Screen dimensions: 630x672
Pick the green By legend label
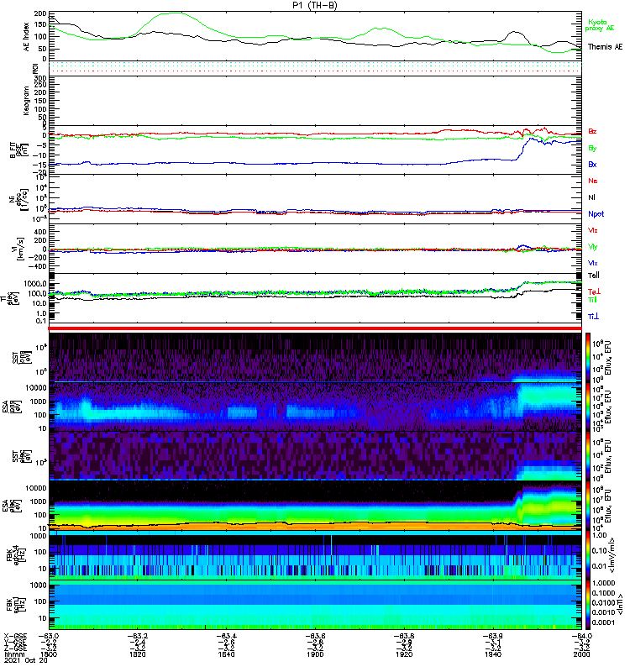(x=592, y=149)
